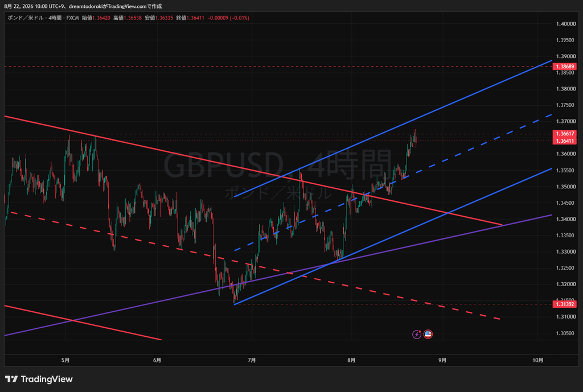Click the 8月 time axis label

[x=351, y=360]
